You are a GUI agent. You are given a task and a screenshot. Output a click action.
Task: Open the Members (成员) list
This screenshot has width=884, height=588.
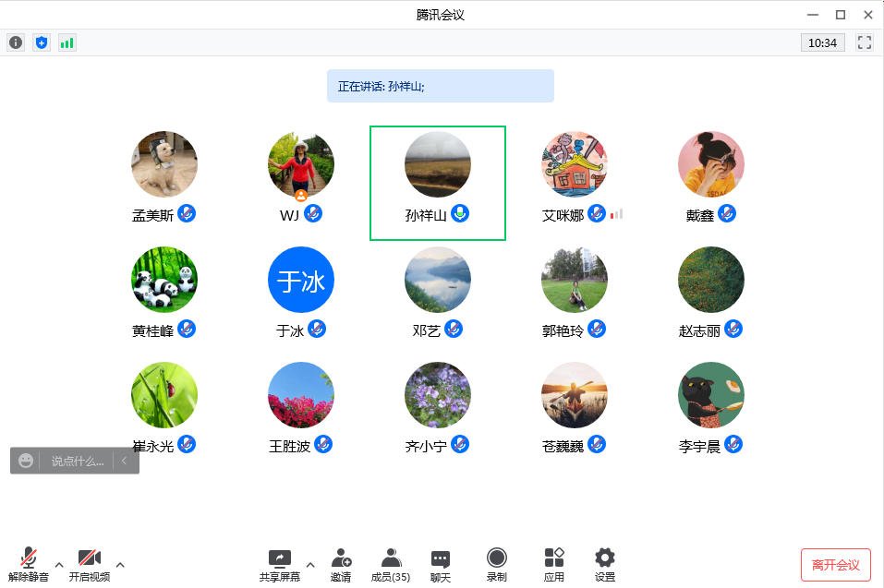coord(391,564)
